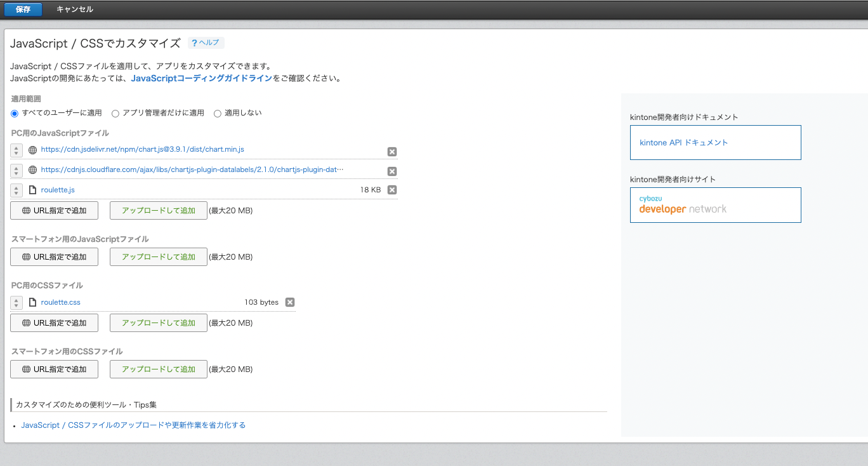
Task: Click キャンセル to discard changes
Action: tap(74, 9)
